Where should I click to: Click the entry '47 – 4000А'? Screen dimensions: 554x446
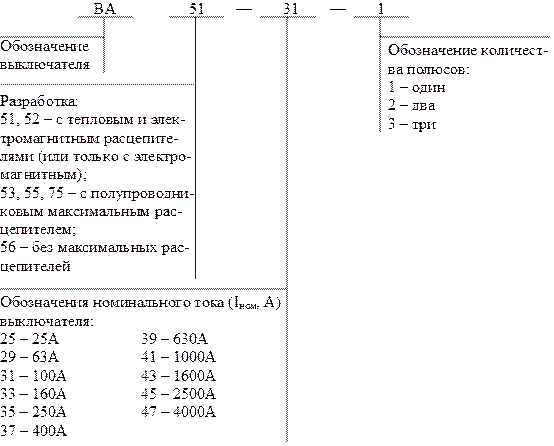click(178, 412)
